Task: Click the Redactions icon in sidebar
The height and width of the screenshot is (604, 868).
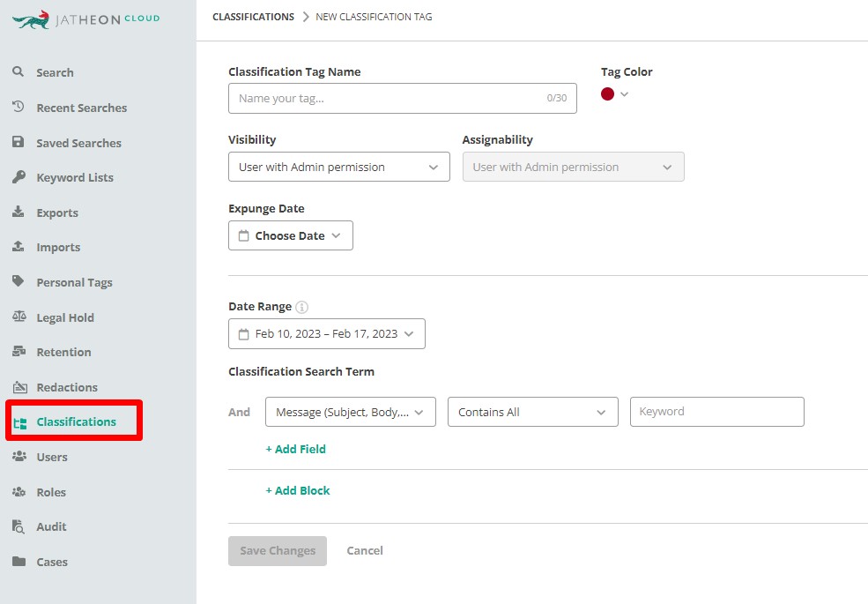Action: [20, 387]
